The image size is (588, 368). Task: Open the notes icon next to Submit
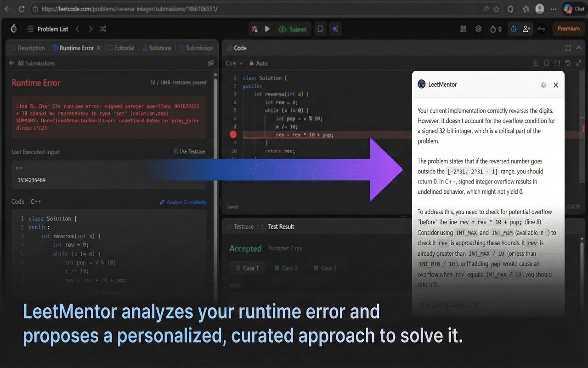click(x=321, y=29)
